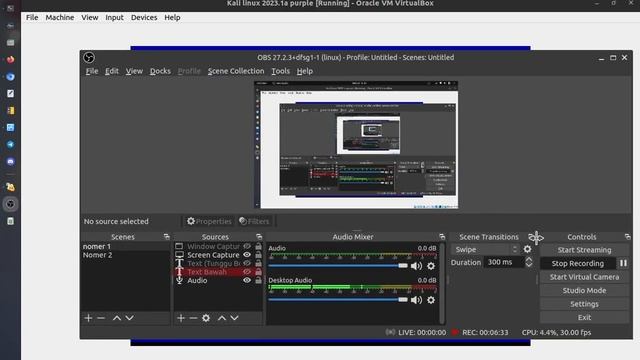Move source down in Sources list
The height and width of the screenshot is (360, 640).
coord(234,318)
